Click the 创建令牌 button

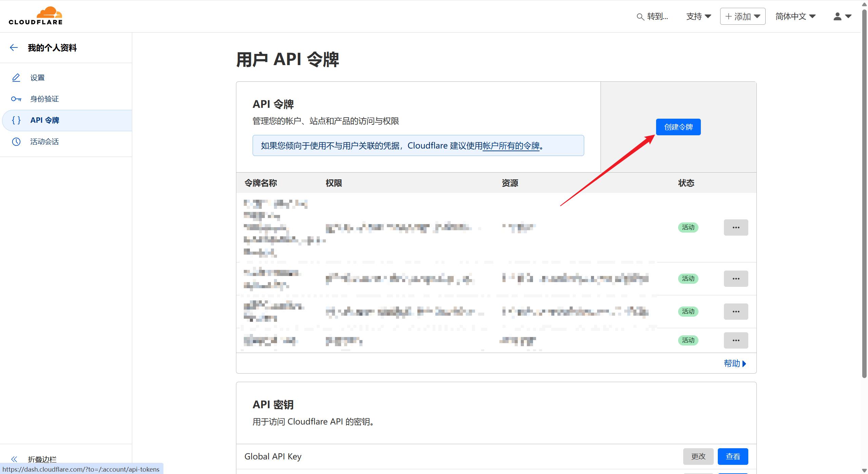[678, 127]
